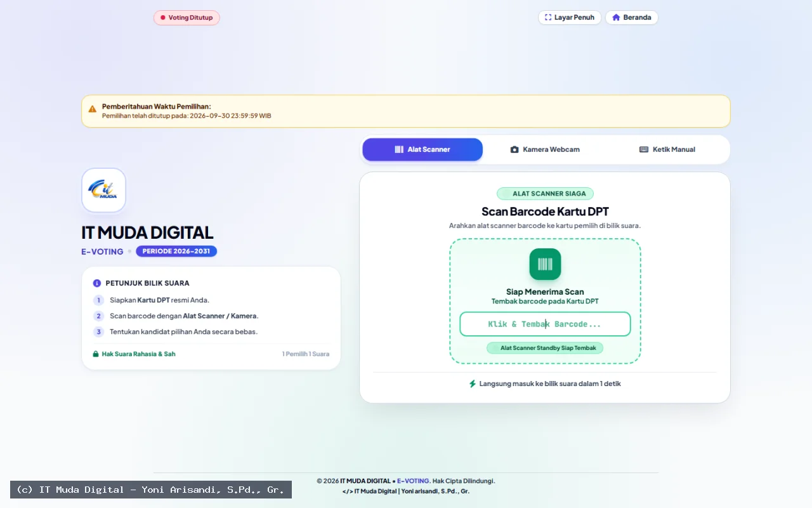The height and width of the screenshot is (508, 812).
Task: Click the footer Yoni arisandi credit line
Action: (x=406, y=491)
